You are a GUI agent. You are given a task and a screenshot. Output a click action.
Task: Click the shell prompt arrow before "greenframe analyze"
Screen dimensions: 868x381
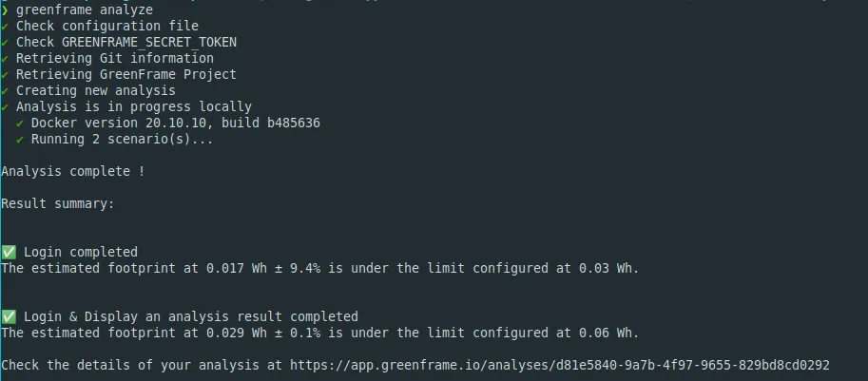point(5,10)
